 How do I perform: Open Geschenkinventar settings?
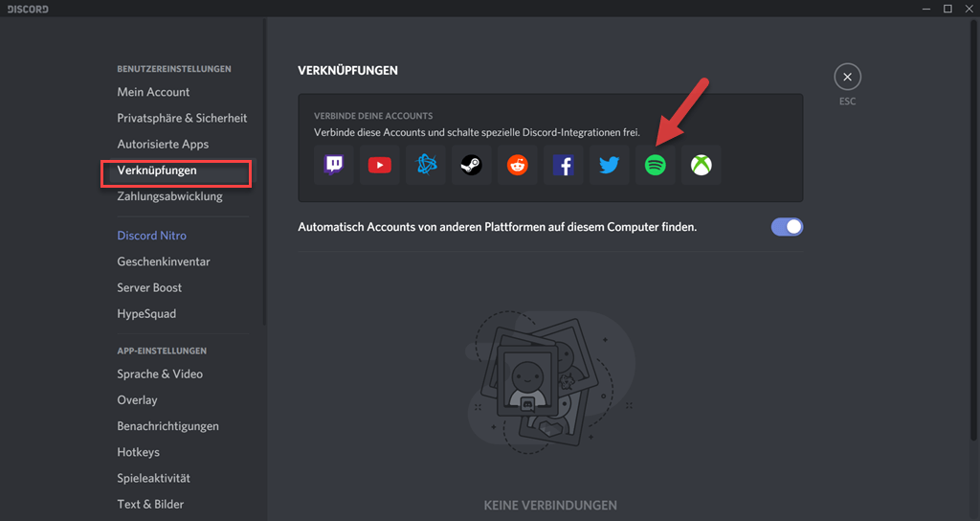point(163,262)
